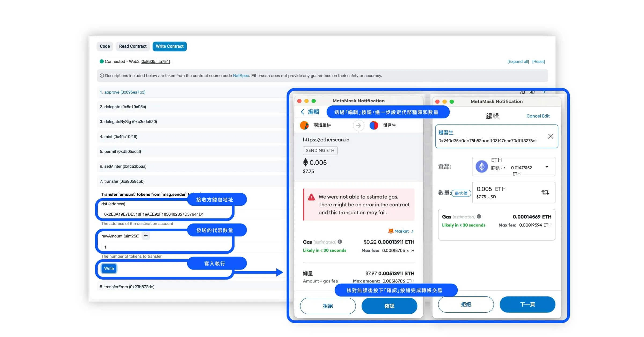Click the swap currency icon beside 0.005 ETH

click(x=545, y=192)
